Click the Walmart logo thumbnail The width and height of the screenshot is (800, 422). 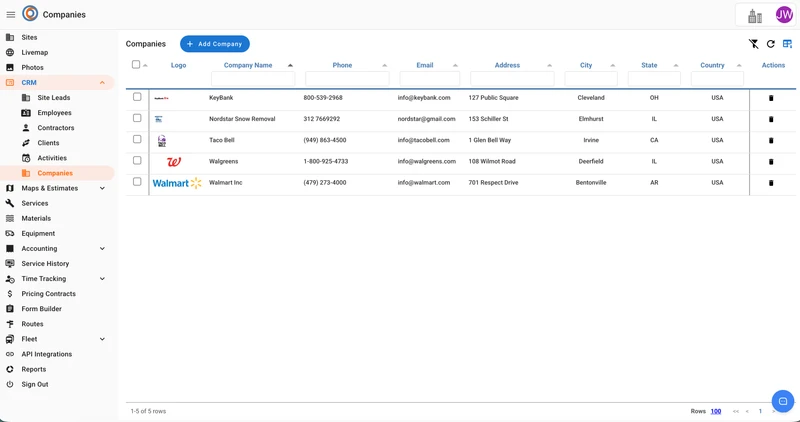click(x=177, y=183)
